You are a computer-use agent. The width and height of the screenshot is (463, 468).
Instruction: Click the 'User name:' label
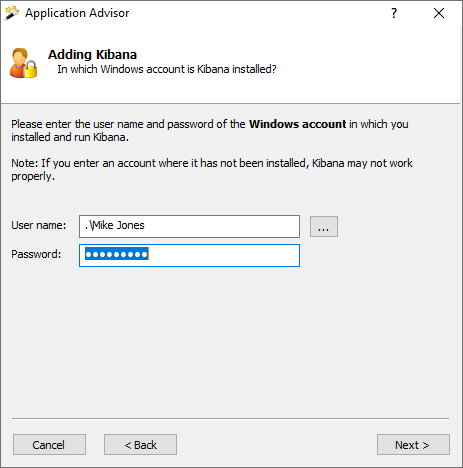[x=39, y=225]
